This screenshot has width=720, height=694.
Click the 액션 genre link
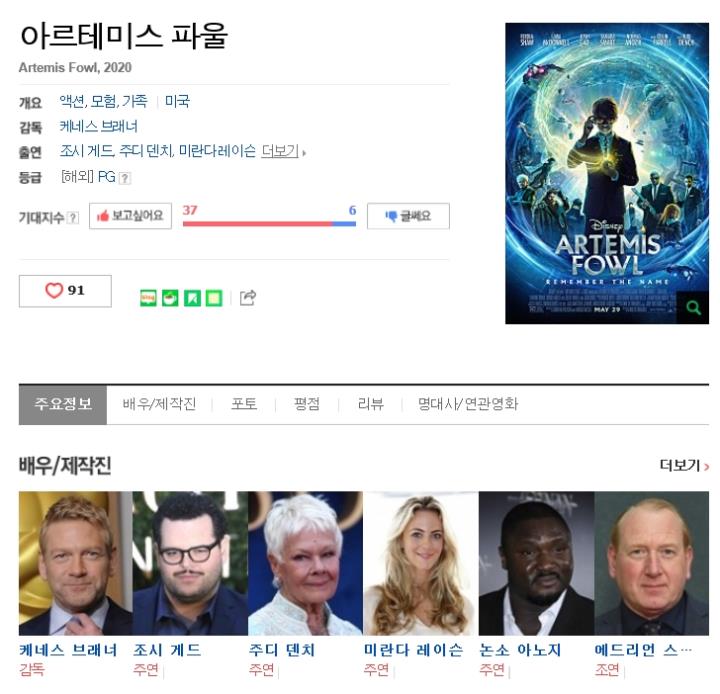tap(72, 101)
